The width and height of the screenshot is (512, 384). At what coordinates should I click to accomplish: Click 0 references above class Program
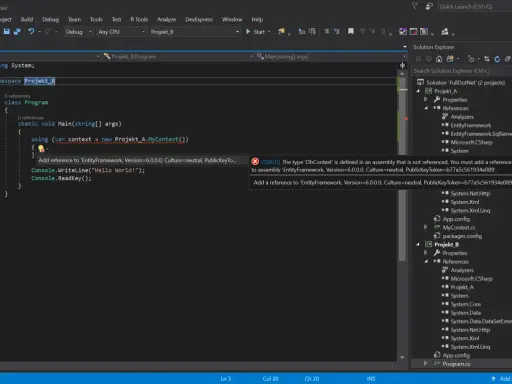coord(17,96)
